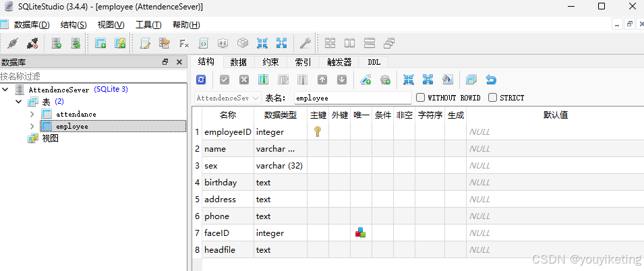Switch to the 触发器 tab

(x=340, y=62)
